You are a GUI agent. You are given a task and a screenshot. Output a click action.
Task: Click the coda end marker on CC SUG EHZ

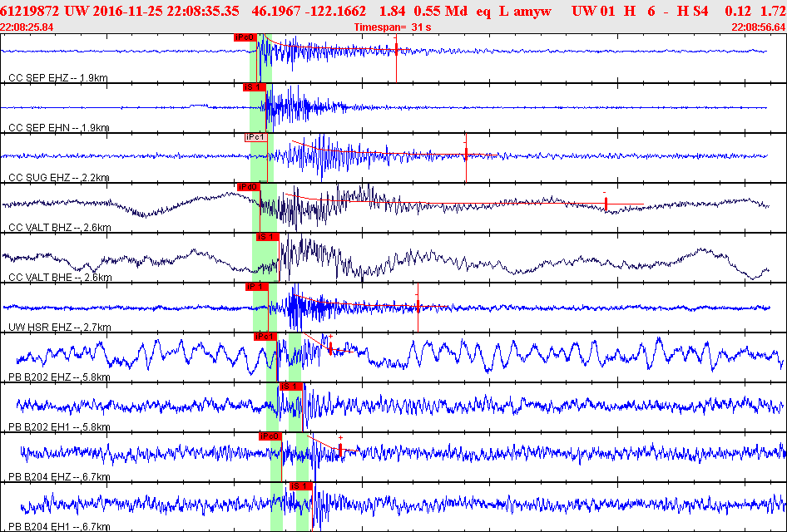coord(466,154)
